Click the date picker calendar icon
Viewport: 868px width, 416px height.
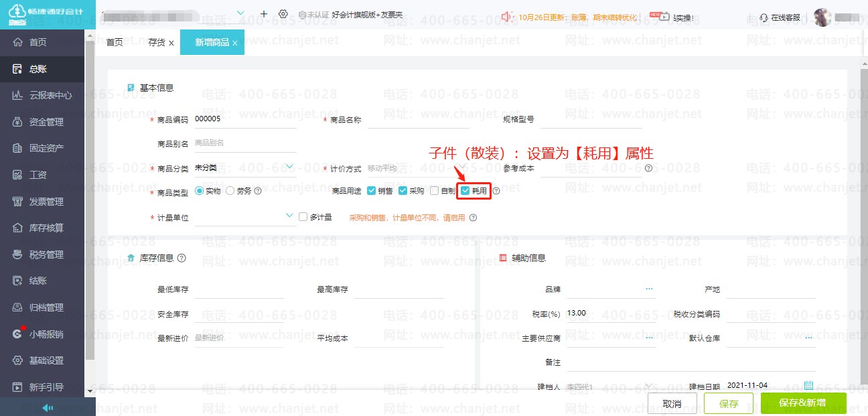[x=808, y=385]
